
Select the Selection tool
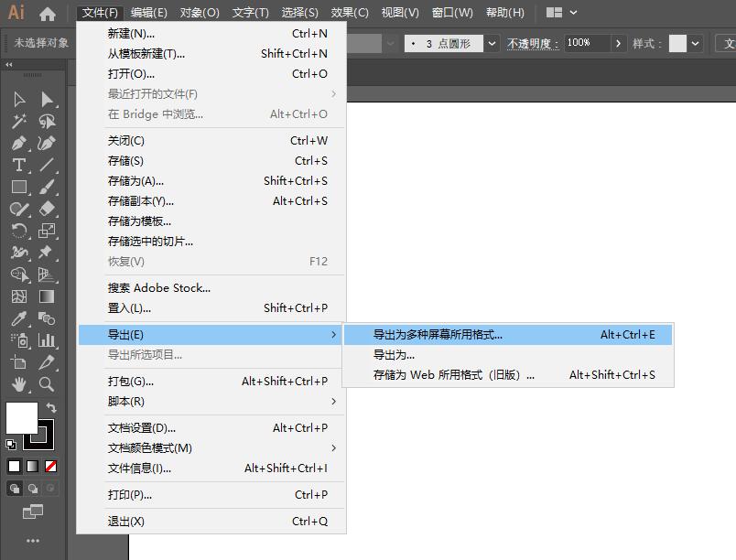tap(18, 98)
